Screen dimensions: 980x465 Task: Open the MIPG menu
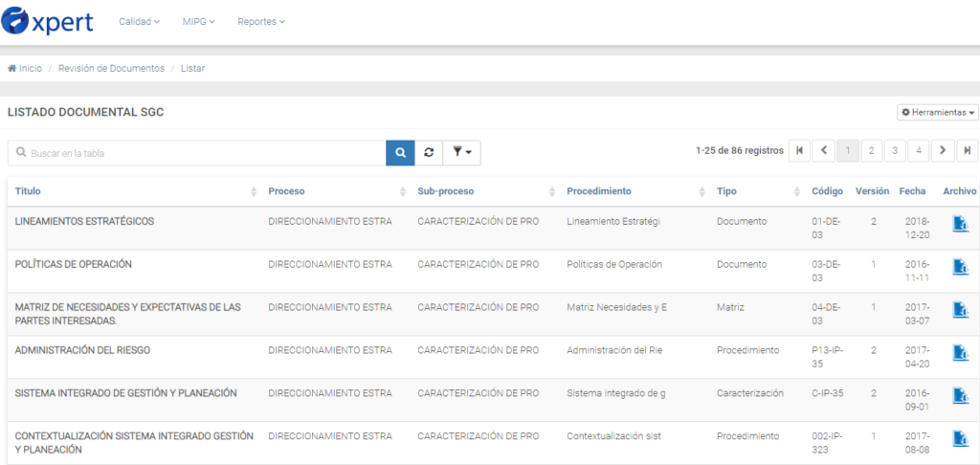pos(198,21)
